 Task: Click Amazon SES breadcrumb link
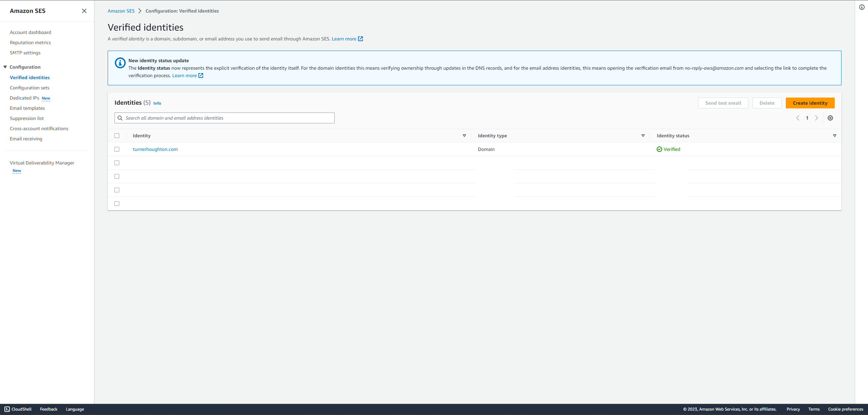click(121, 11)
